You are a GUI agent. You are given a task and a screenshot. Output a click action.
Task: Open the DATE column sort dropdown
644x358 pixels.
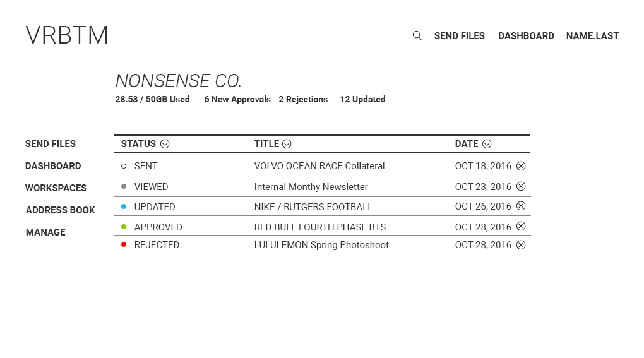point(487,144)
